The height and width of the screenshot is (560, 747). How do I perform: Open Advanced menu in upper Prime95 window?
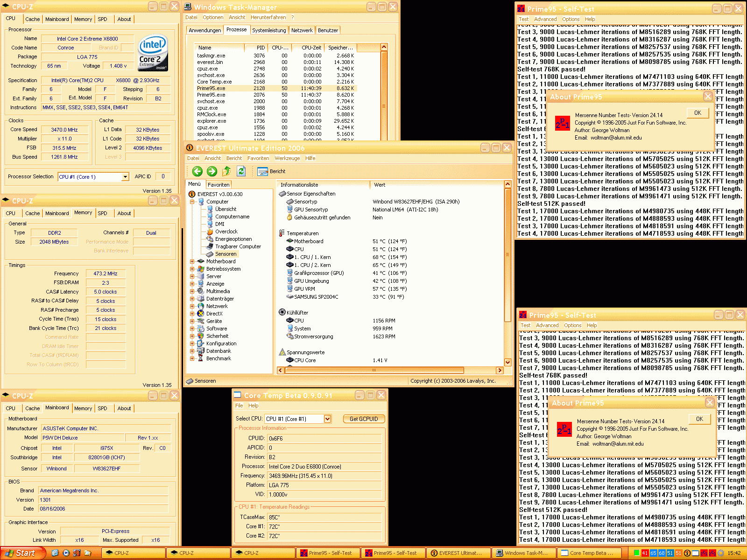pyautogui.click(x=545, y=19)
